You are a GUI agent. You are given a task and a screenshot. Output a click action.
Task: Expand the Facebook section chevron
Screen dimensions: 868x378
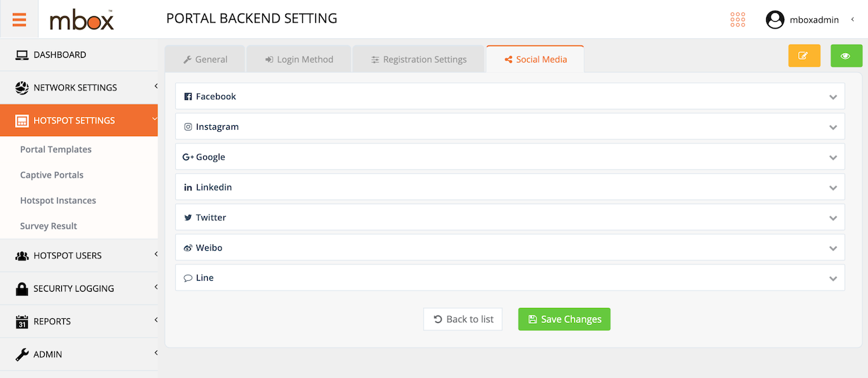tap(833, 97)
